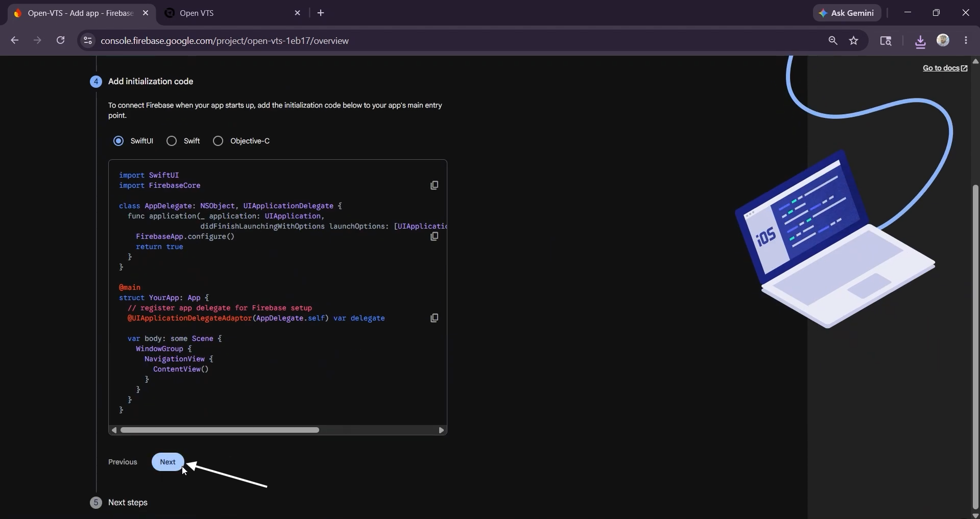Screen dimensions: 980x519
Task: Reload the Firebase console page
Action: [x=60, y=40]
